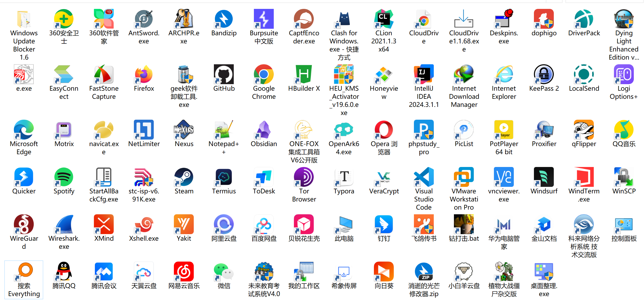
Task: Open 360安全卫士
Action: (x=64, y=19)
